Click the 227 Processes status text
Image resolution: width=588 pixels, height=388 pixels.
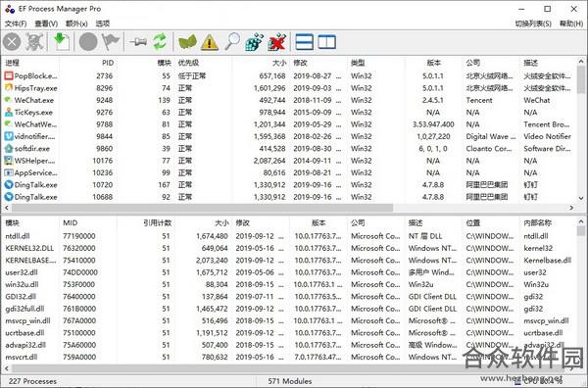32,381
